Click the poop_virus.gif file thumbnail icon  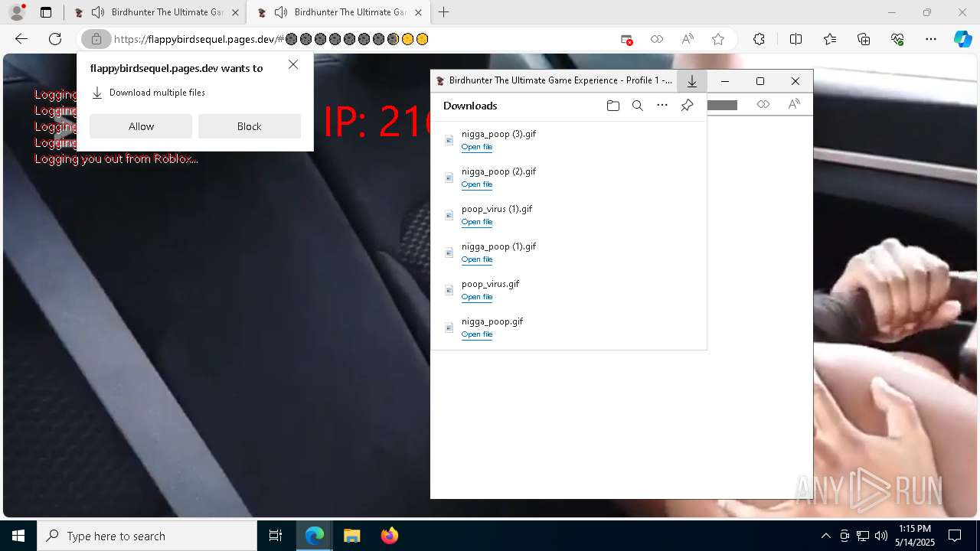click(449, 290)
